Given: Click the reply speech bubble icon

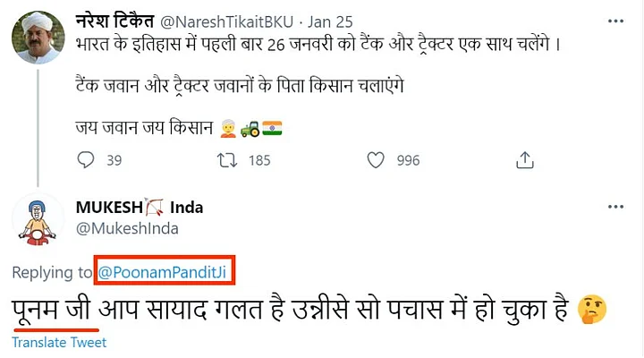Looking at the screenshot, I should 87,160.
